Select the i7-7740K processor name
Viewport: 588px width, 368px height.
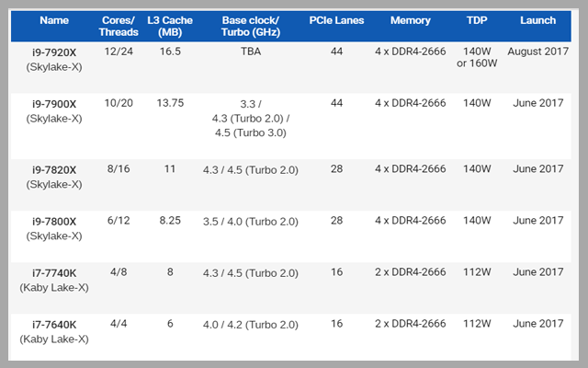coord(53,272)
